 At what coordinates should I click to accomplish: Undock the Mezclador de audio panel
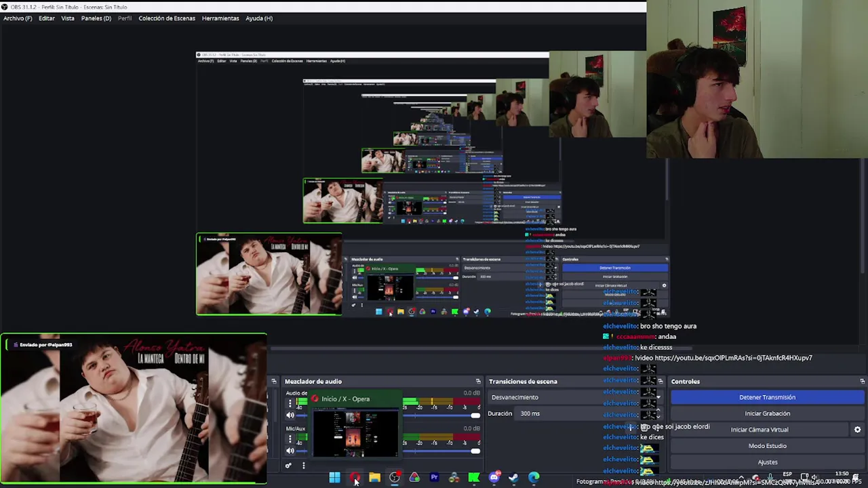coord(478,382)
